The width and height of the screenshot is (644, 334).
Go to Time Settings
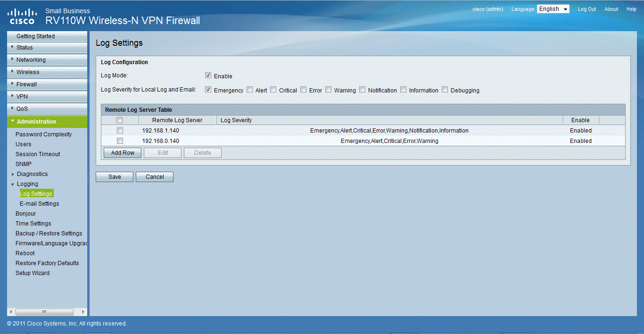click(33, 224)
